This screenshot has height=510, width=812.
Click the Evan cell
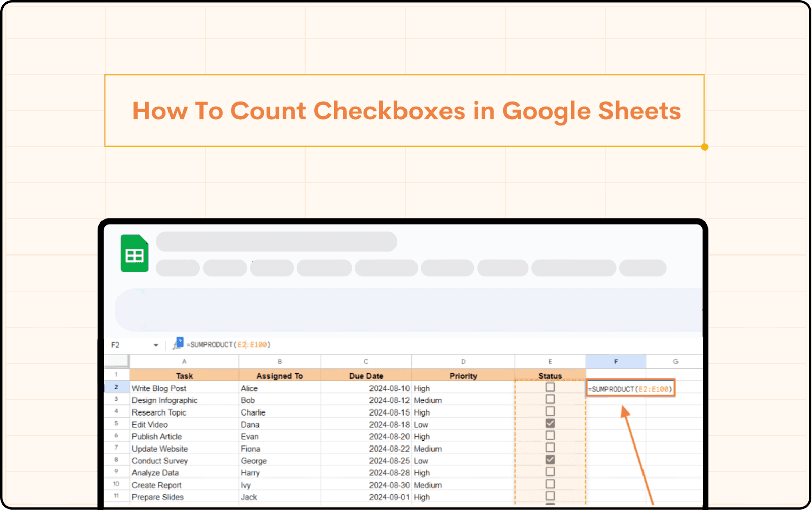[280, 436]
